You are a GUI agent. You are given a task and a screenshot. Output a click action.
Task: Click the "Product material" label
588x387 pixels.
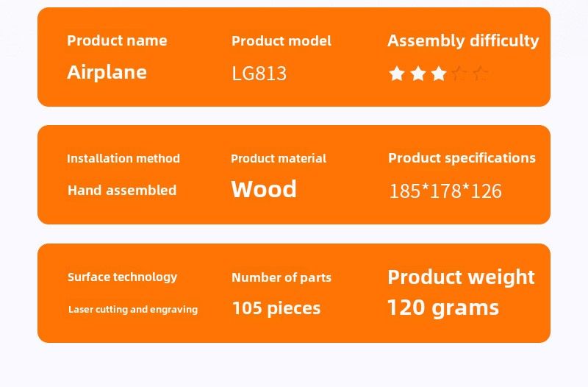coord(278,158)
